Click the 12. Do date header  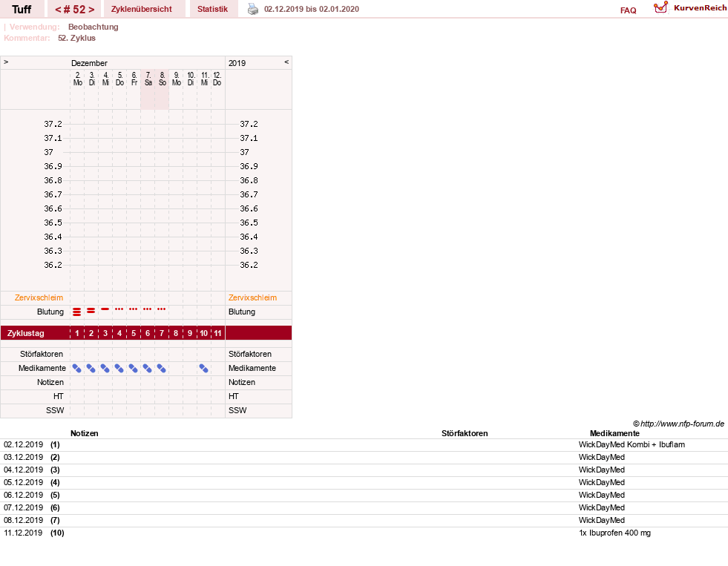(217, 79)
